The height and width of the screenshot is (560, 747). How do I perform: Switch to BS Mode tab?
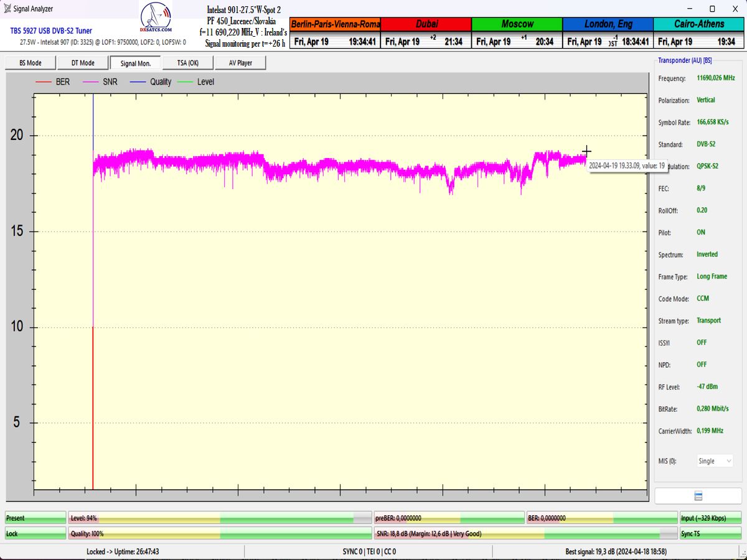coord(31,63)
